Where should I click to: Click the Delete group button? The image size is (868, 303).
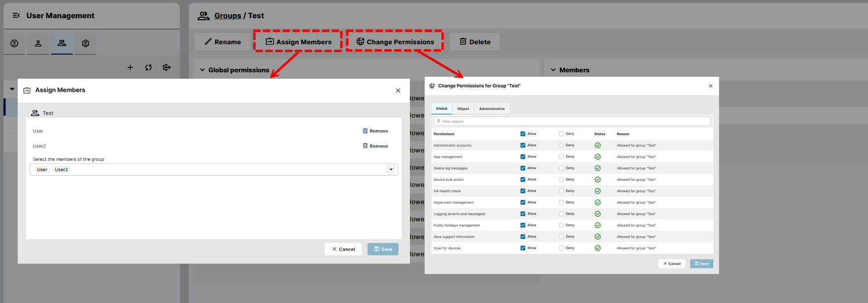[x=475, y=42]
